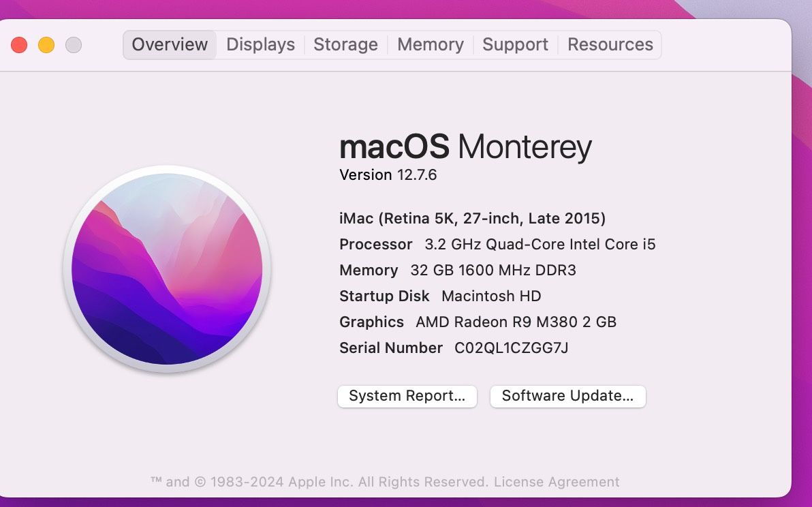Switch to the Resources tab
Viewport: 812px width, 507px height.
click(610, 44)
